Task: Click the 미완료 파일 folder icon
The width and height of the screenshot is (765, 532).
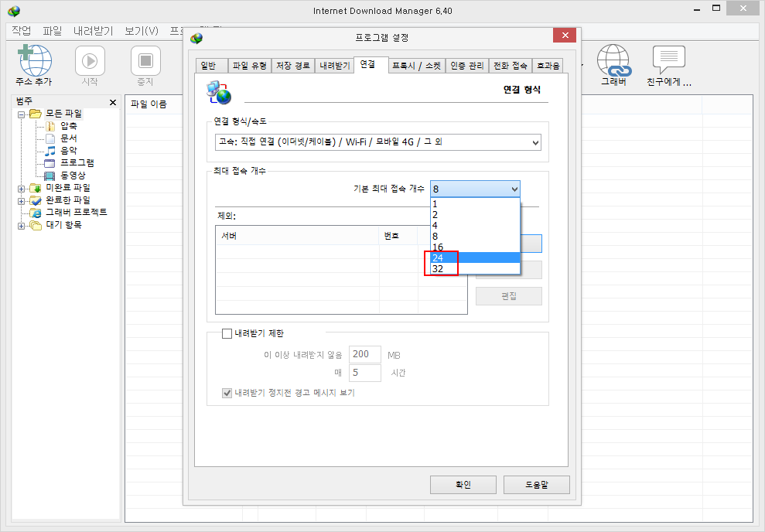Action: tap(35, 188)
